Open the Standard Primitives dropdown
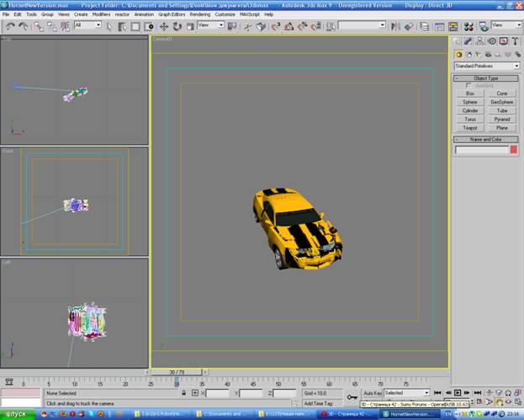Screen dimensions: 524x420 coord(486,66)
